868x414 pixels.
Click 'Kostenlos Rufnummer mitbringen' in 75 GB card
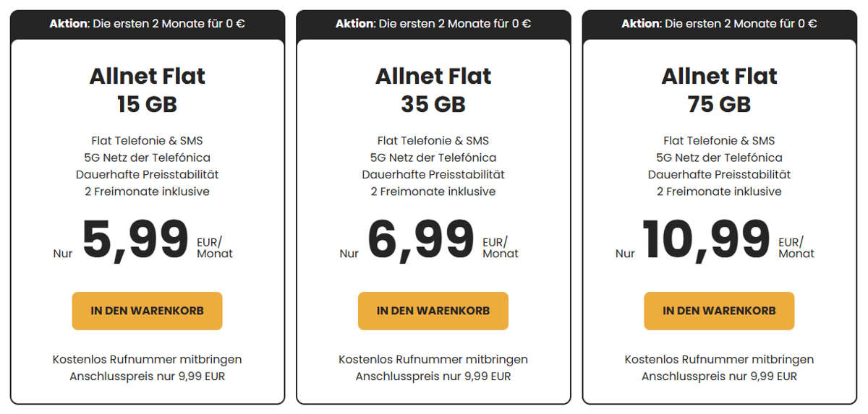(x=720, y=359)
